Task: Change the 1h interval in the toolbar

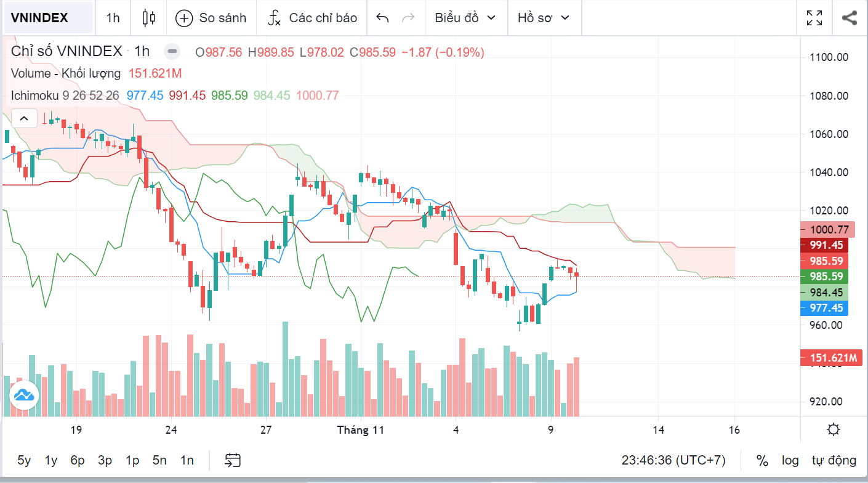Action: tap(113, 18)
